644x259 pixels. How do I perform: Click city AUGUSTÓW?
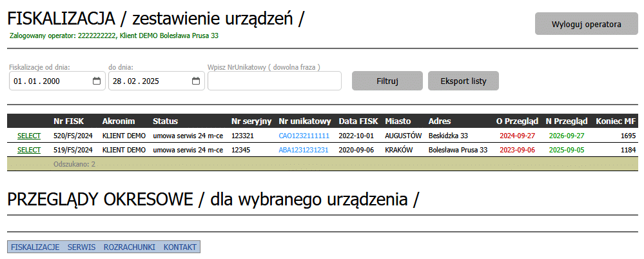click(404, 136)
